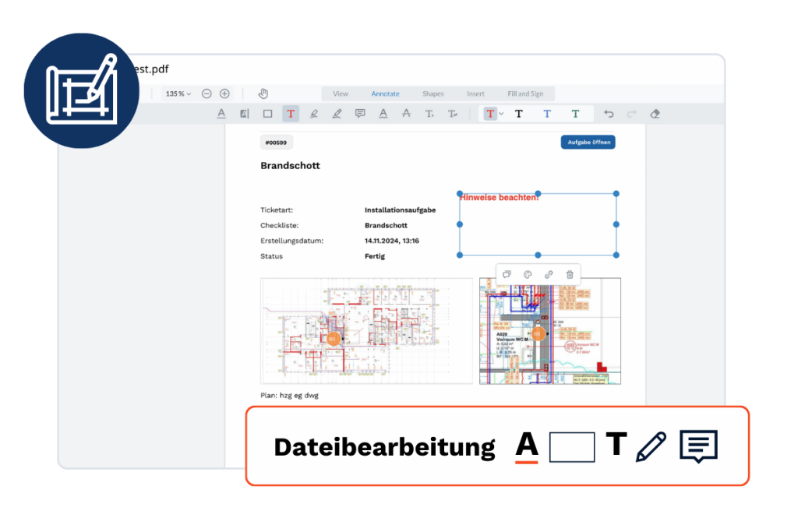Image resolution: width=798 pixels, height=532 pixels.
Task: Click the undo arrow
Action: click(x=609, y=114)
